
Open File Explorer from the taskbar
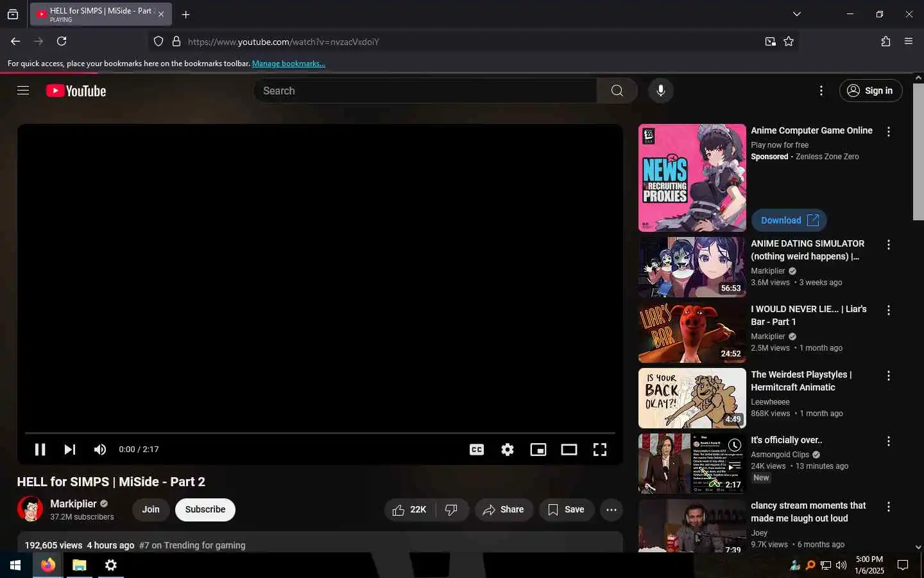pos(79,565)
